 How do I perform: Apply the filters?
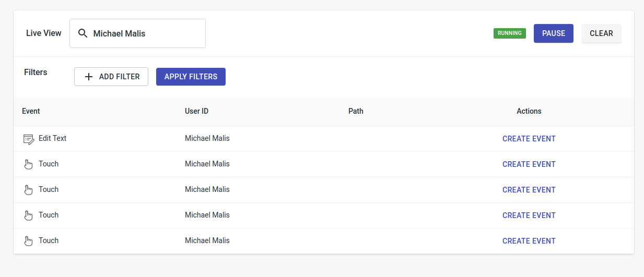click(x=191, y=77)
